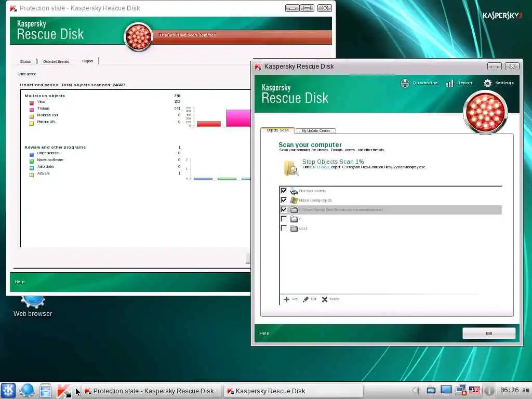Launch Kaspersky Rescue Disk from taskbar launcher icon
Viewport: 532px width, 399px height.
(x=64, y=391)
